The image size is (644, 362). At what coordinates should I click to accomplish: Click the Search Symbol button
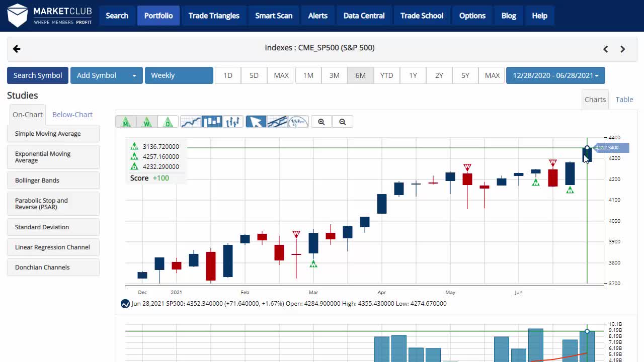pyautogui.click(x=38, y=75)
